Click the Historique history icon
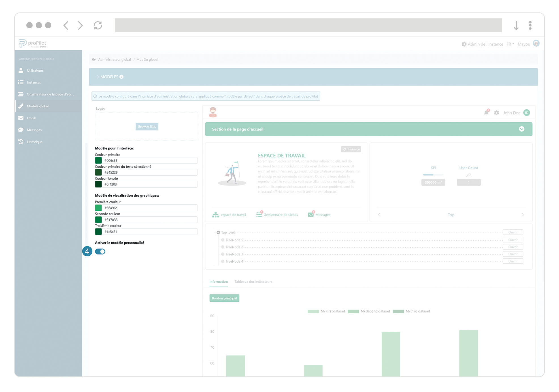 pyautogui.click(x=21, y=142)
